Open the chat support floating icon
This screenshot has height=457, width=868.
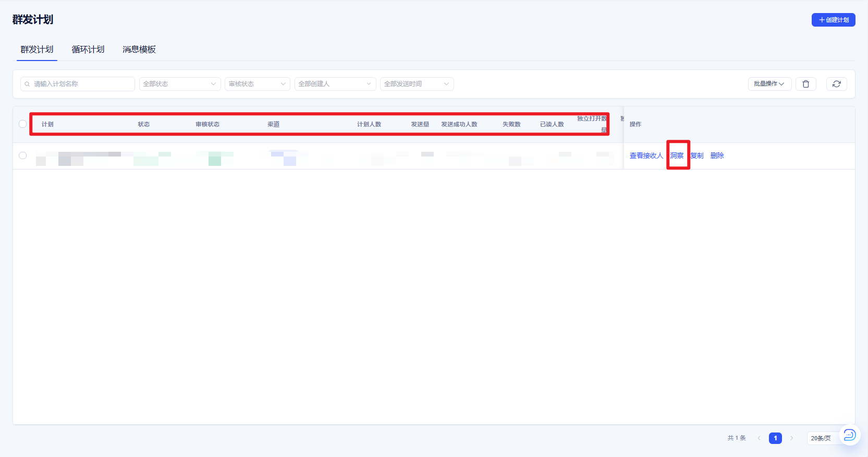[x=849, y=435]
